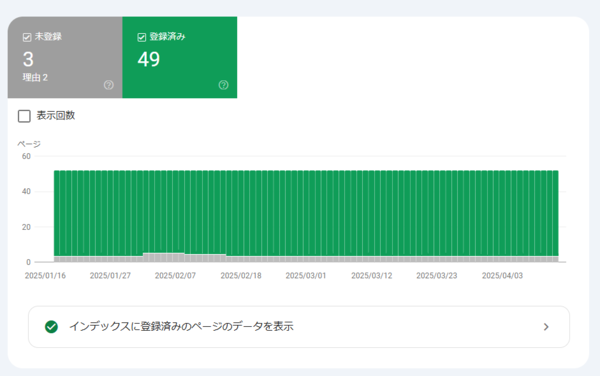This screenshot has width=600, height=376.
Task: Enable the 表示回数 checkbox
Action: pos(24,116)
